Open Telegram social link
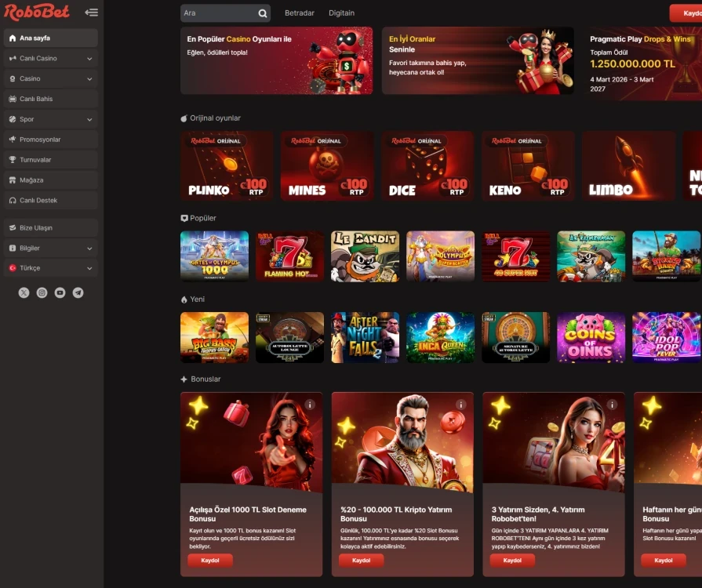 pos(78,292)
